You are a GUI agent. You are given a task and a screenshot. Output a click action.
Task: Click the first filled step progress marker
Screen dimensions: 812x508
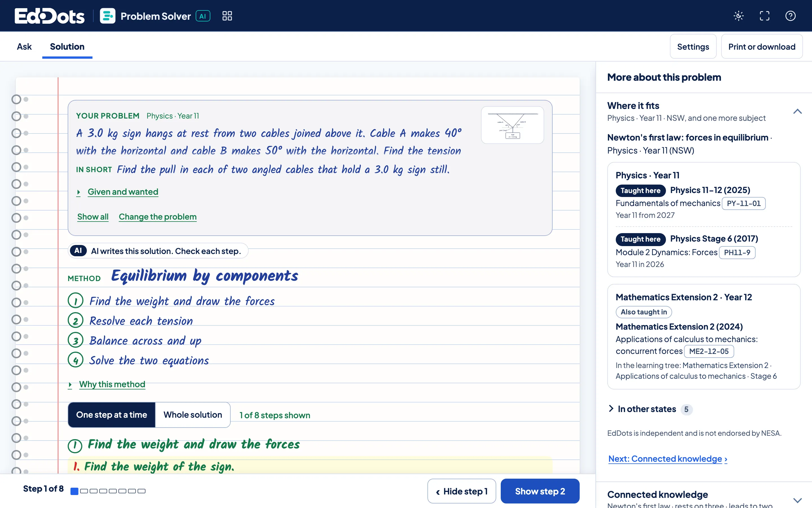coord(74,491)
